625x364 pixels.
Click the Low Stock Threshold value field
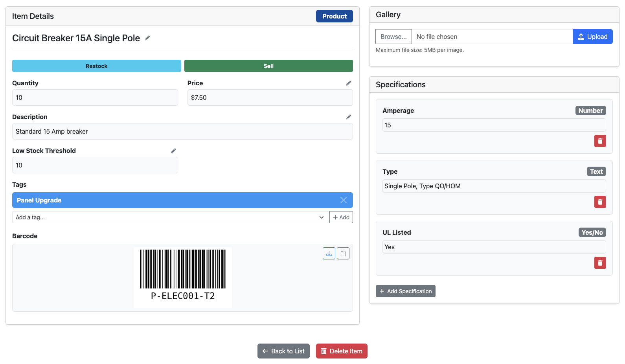95,165
